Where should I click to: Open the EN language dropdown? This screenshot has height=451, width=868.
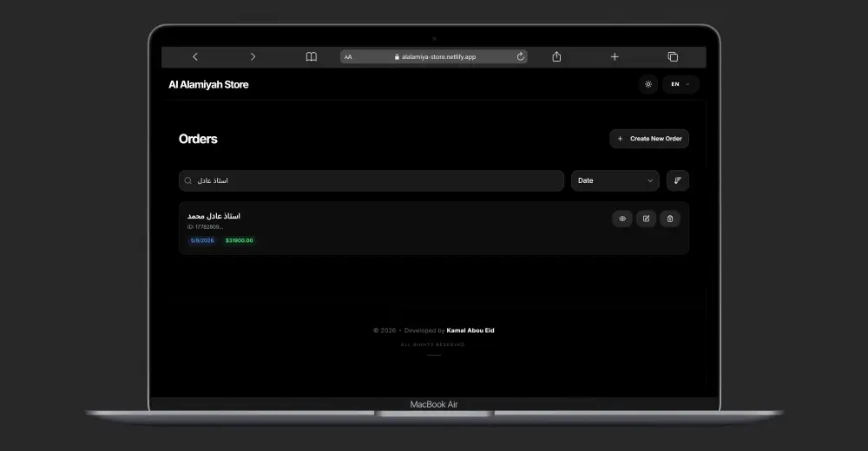pos(681,84)
